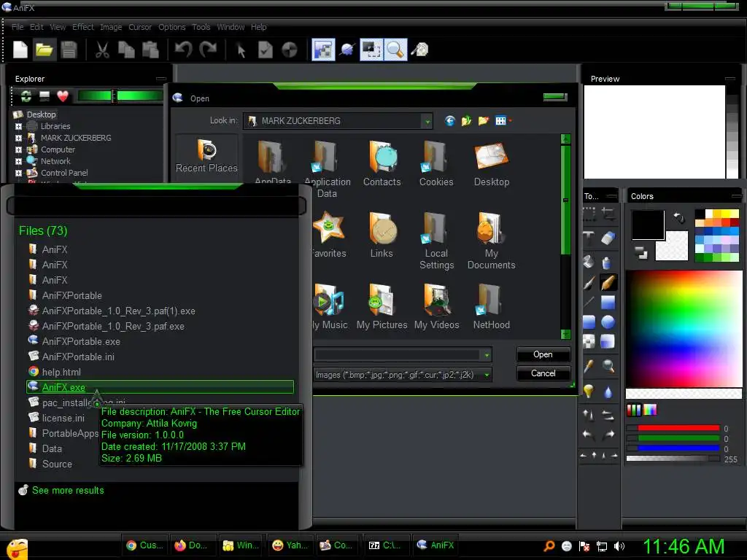Open the AniFX taskbar button
This screenshot has height=560, width=747.
tap(436, 545)
